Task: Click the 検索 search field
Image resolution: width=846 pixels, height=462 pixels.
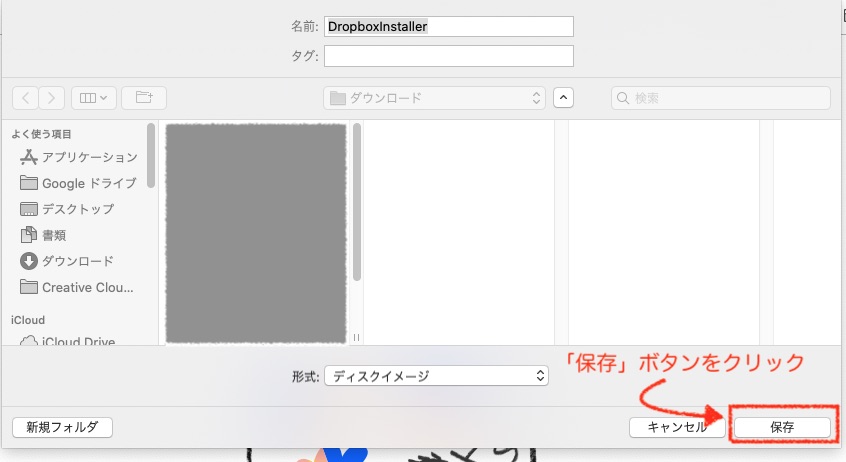Action: coord(720,98)
